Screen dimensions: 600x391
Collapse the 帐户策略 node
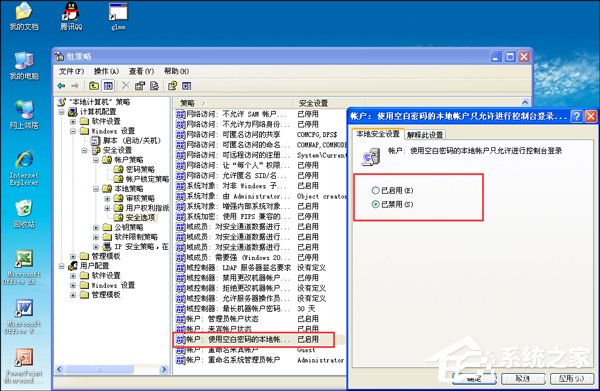[x=96, y=160]
